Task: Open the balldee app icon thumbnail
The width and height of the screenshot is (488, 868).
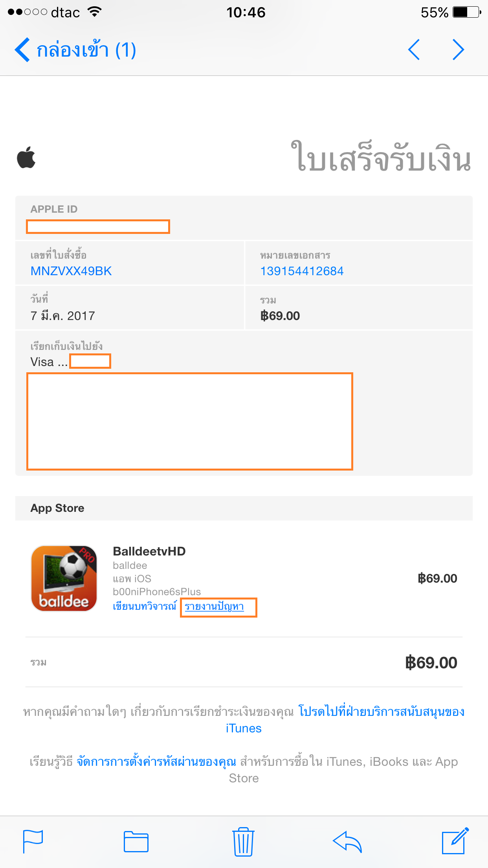Action: (x=64, y=578)
